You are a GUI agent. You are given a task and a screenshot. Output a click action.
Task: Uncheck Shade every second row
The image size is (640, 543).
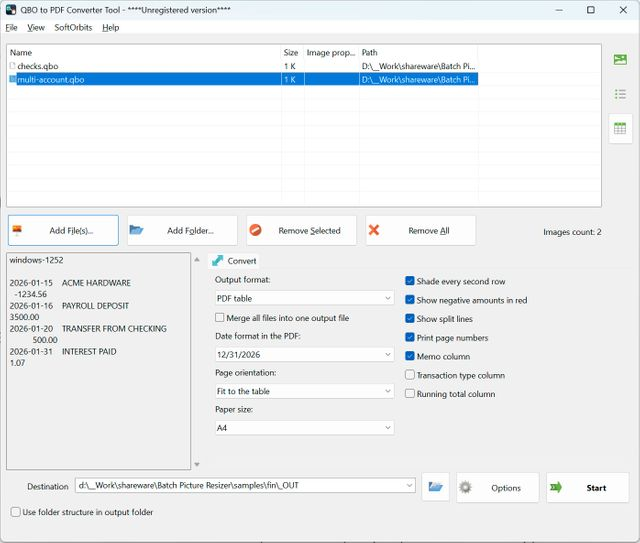tap(410, 281)
